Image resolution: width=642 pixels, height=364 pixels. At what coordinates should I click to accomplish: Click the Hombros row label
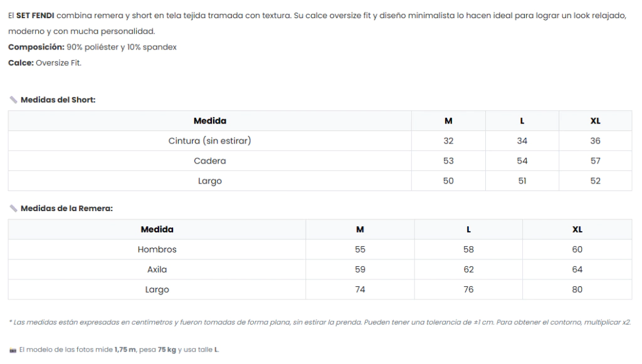157,249
